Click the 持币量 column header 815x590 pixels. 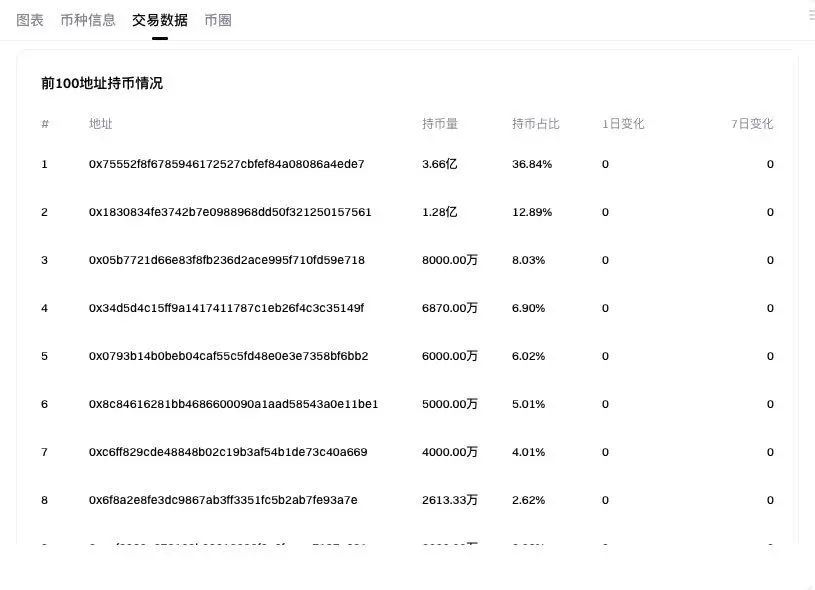click(x=440, y=124)
